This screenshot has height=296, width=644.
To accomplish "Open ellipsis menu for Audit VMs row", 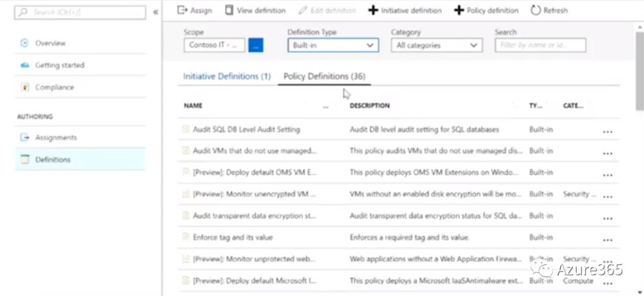I will (x=607, y=153).
